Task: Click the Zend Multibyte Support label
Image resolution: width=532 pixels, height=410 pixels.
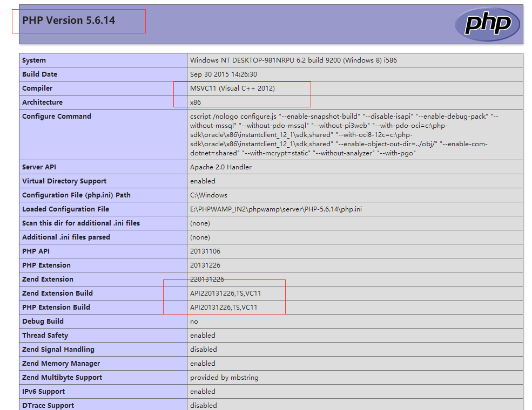Action: coord(62,378)
